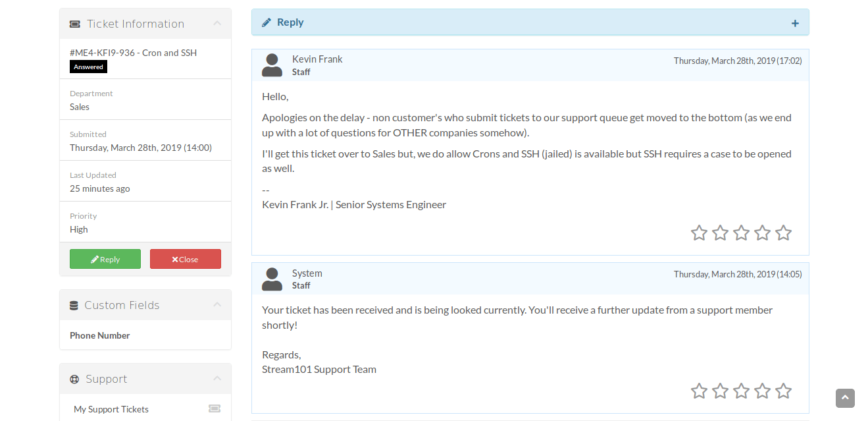Viewport: 868px width, 421px height.
Task: Click the ticket icon beside Ticket Information
Action: click(x=75, y=24)
